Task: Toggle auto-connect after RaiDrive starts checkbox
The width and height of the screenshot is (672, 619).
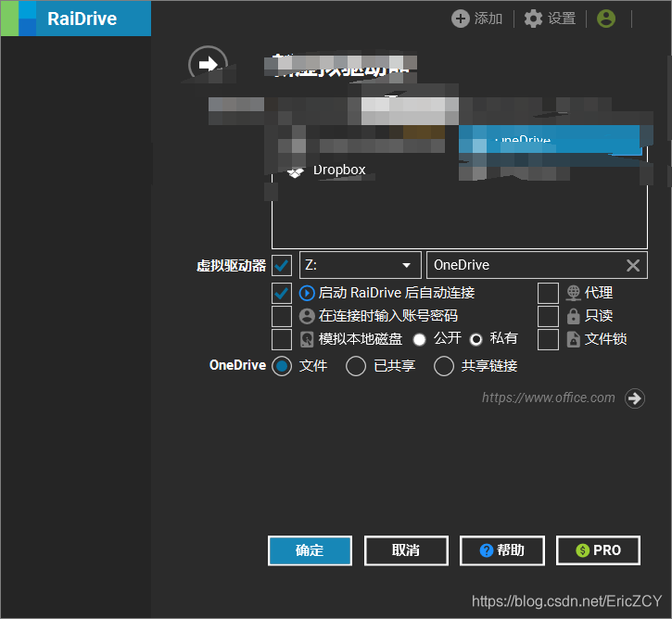Action: (x=282, y=293)
